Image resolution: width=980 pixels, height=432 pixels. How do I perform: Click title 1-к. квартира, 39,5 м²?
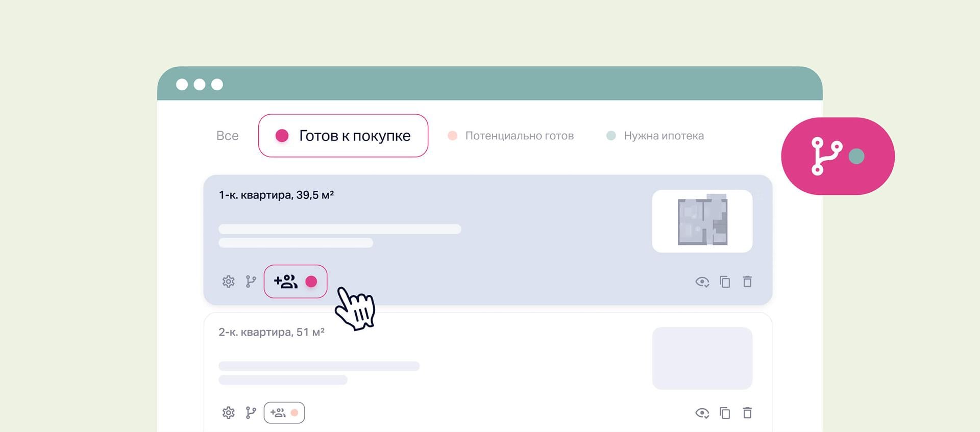(x=276, y=195)
